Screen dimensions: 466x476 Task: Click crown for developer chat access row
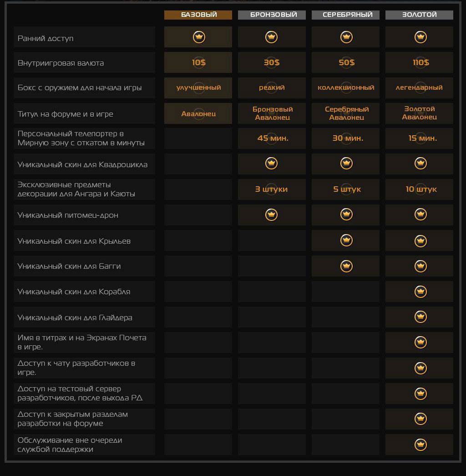point(420,368)
